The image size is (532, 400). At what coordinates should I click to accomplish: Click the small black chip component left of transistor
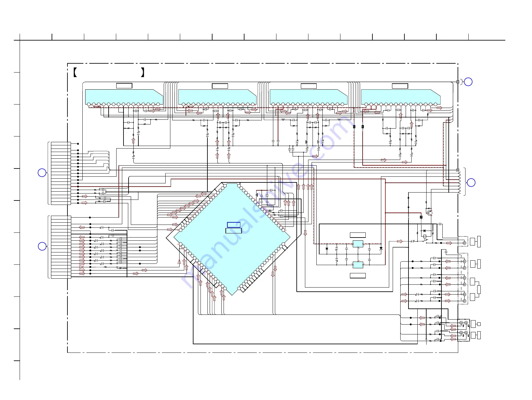click(421, 217)
